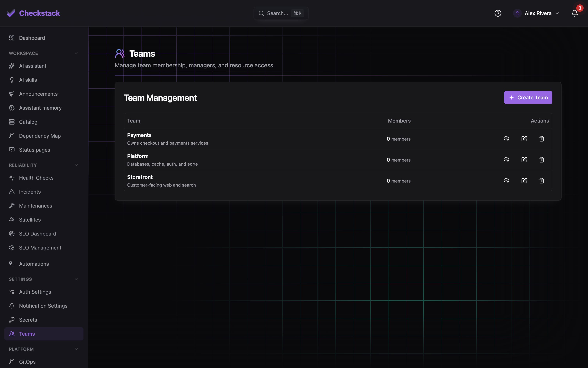Click "Owns checkout and payments services" description

pos(168,143)
